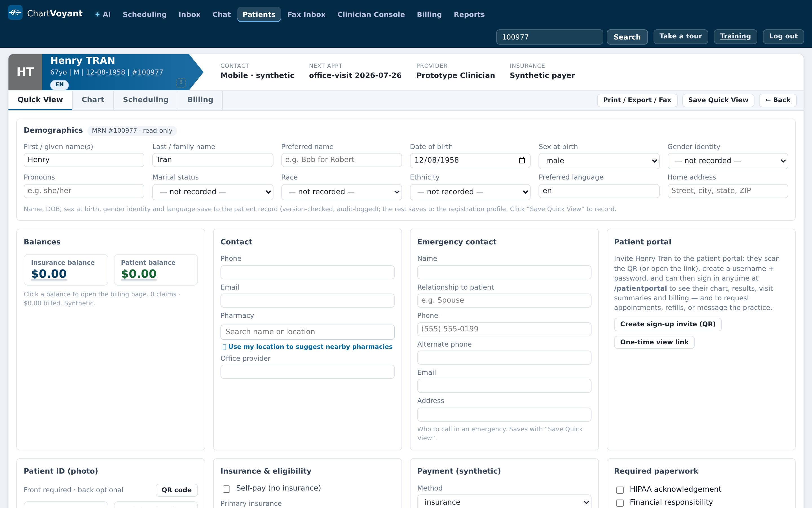Click the Last / family name field

click(213, 160)
